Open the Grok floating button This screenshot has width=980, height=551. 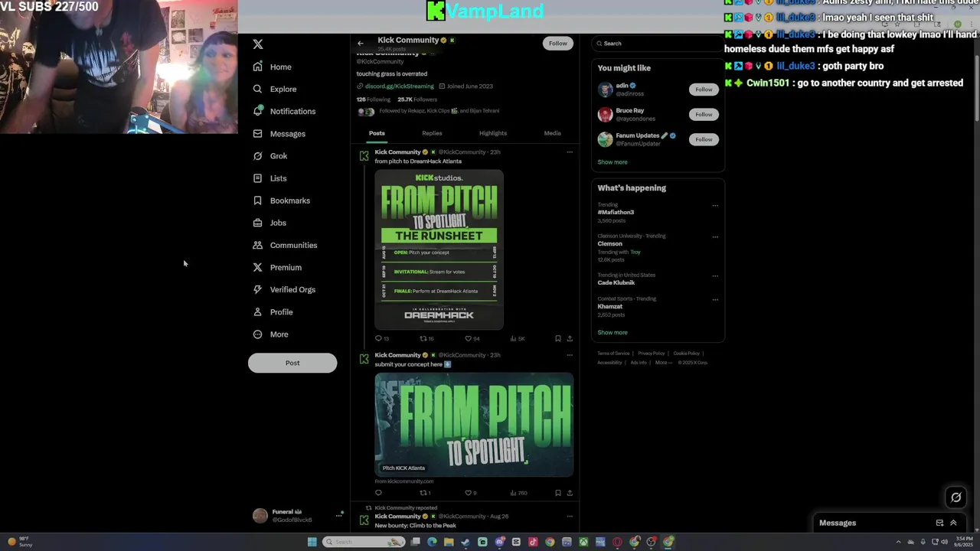pyautogui.click(x=956, y=497)
